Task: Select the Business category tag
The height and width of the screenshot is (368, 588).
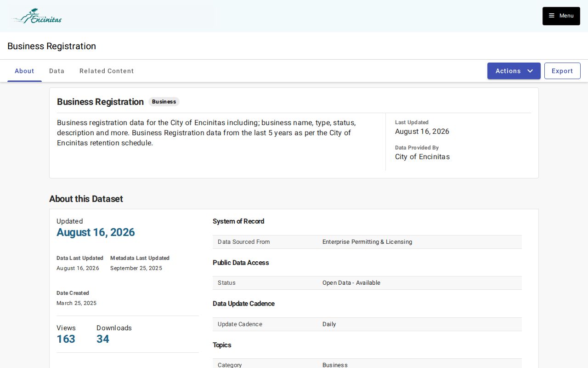Action: click(x=164, y=102)
